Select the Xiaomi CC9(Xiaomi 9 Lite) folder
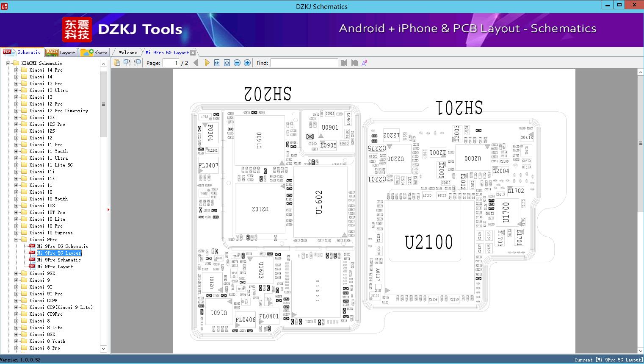The image size is (644, 364). 61,307
